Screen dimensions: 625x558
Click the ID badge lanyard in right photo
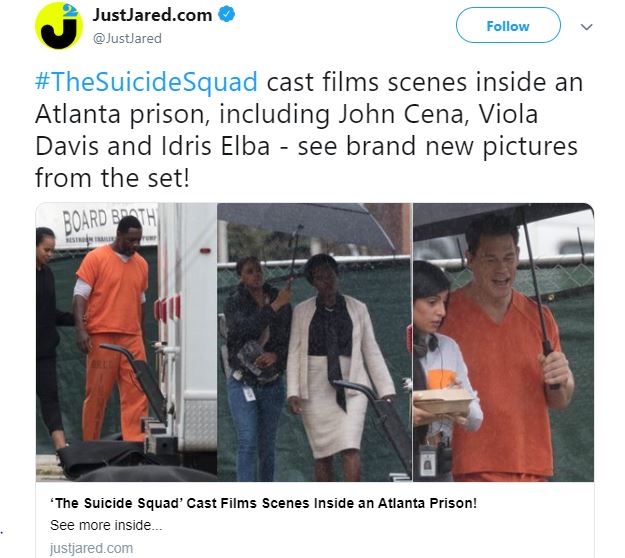428,460
